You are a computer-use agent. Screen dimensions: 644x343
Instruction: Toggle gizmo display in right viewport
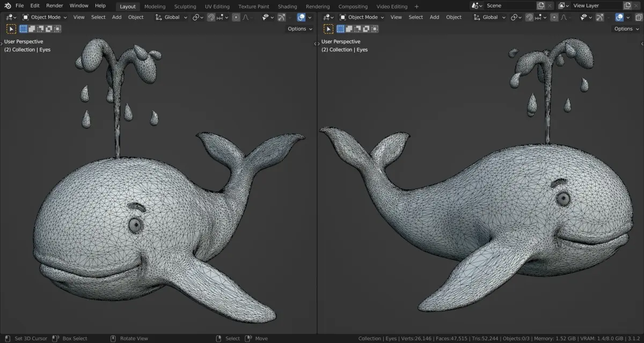(599, 17)
